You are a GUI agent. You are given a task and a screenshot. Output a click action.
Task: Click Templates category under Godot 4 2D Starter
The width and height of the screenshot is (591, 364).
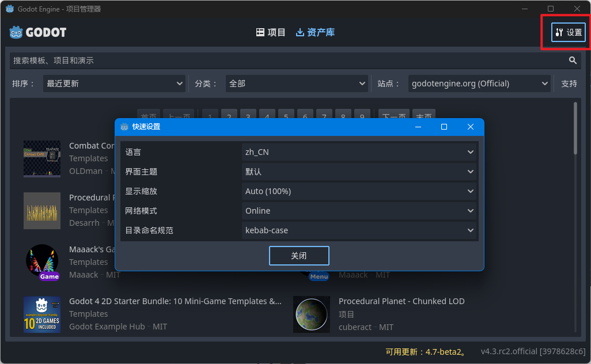(89, 314)
